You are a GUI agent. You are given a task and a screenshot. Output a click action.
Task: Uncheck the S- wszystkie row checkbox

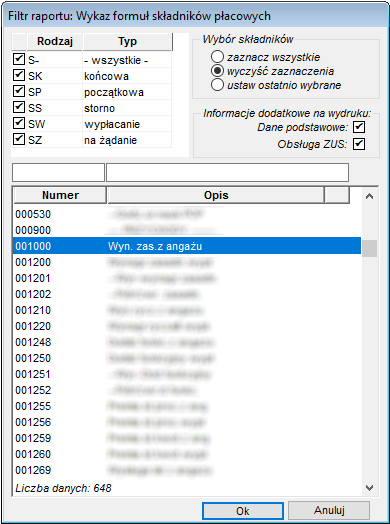[19, 59]
